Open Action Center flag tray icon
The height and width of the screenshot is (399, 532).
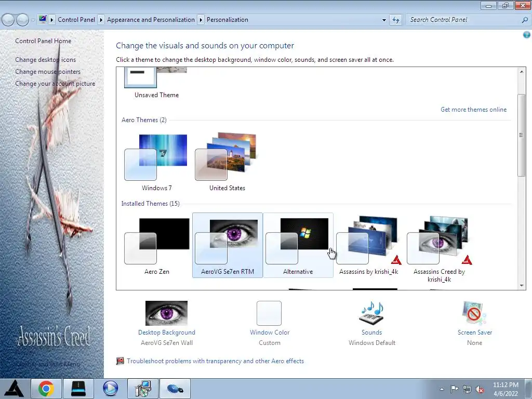(x=454, y=389)
